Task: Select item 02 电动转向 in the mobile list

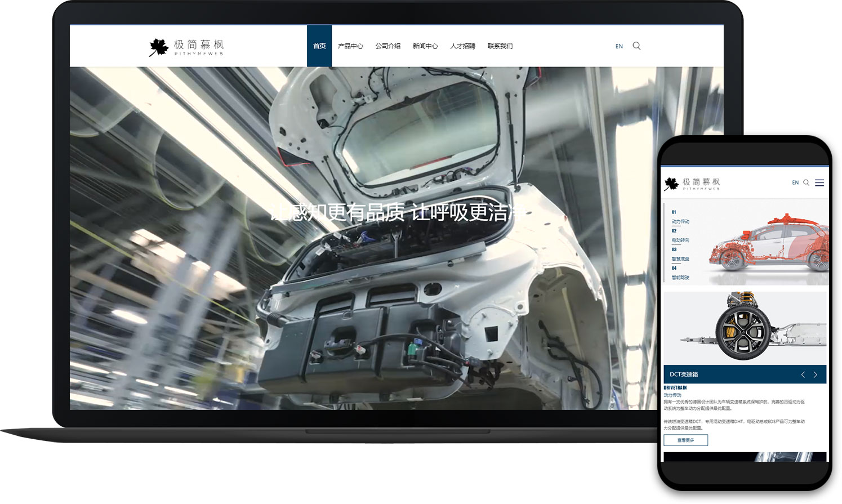Action: [680, 240]
